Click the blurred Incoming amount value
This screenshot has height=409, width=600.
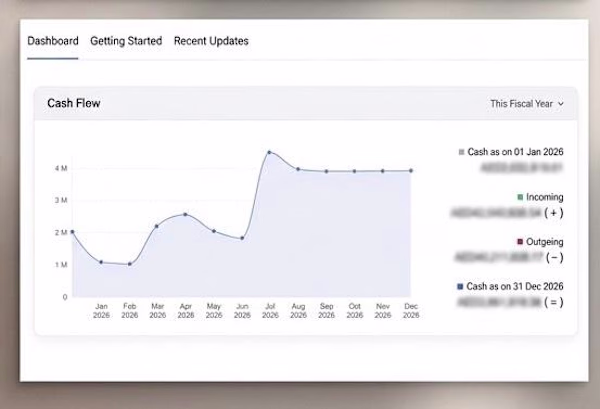(x=496, y=213)
